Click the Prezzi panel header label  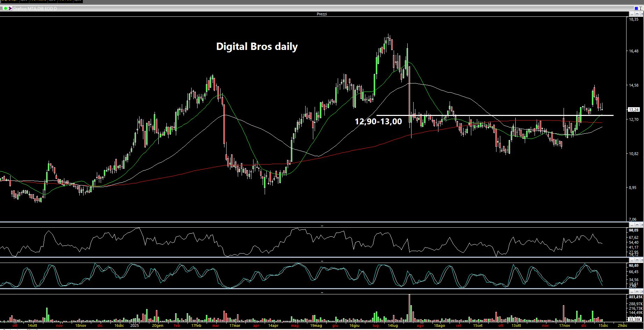pos(321,14)
